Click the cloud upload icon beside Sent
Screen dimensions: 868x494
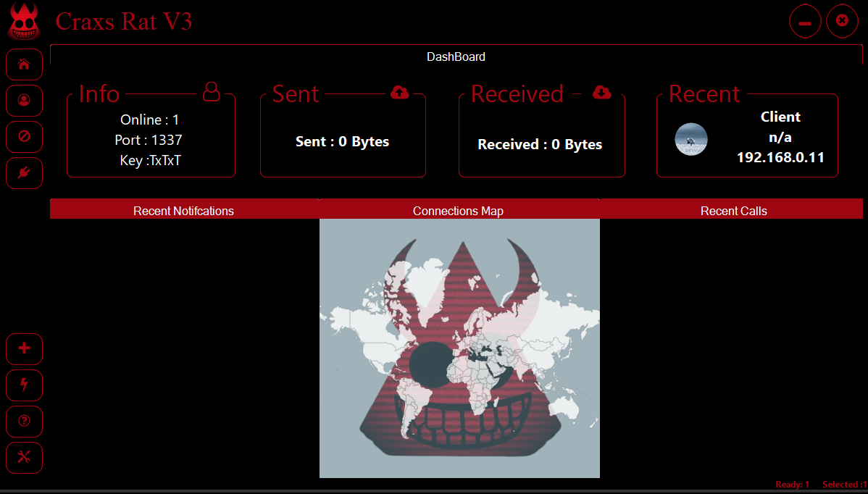click(400, 93)
